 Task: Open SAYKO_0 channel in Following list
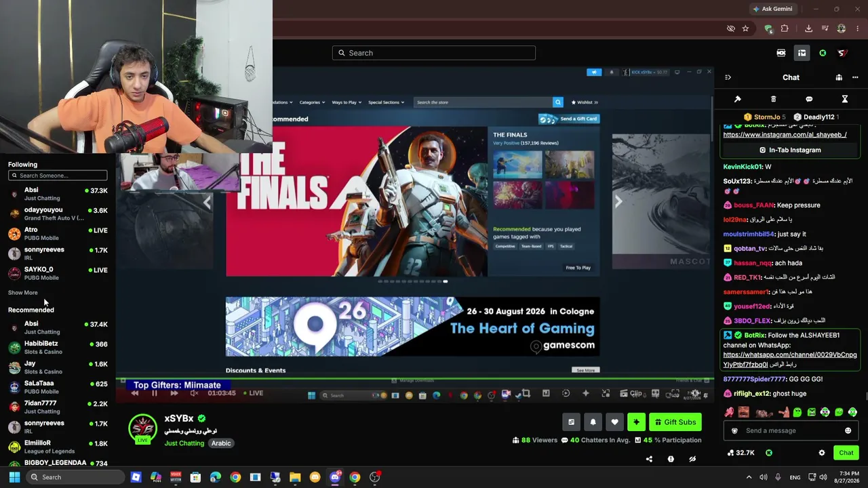[58, 273]
